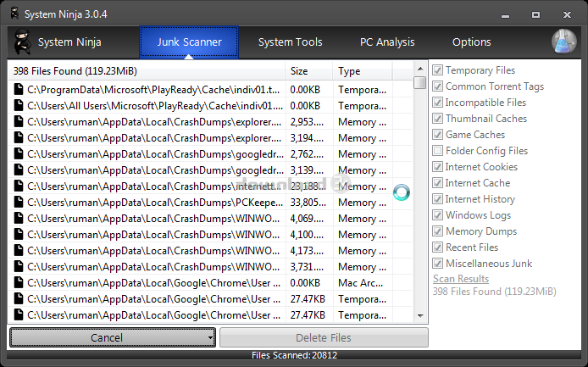
Task: Toggle the Internet Cache checkbox
Action: tap(437, 183)
